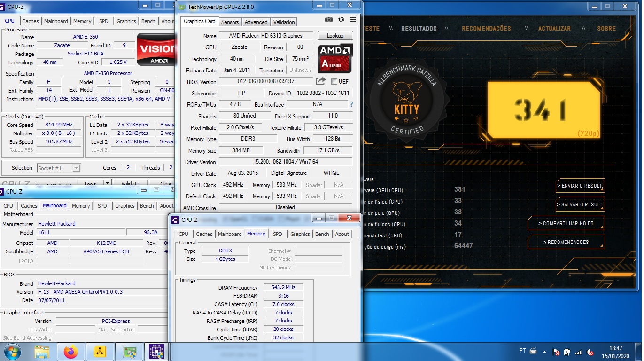Open Bench tab in top CPU-Z window

pyautogui.click(x=148, y=21)
